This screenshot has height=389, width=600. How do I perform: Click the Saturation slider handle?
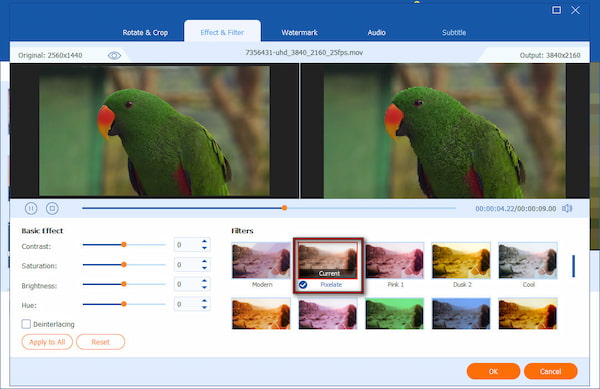[x=124, y=265]
